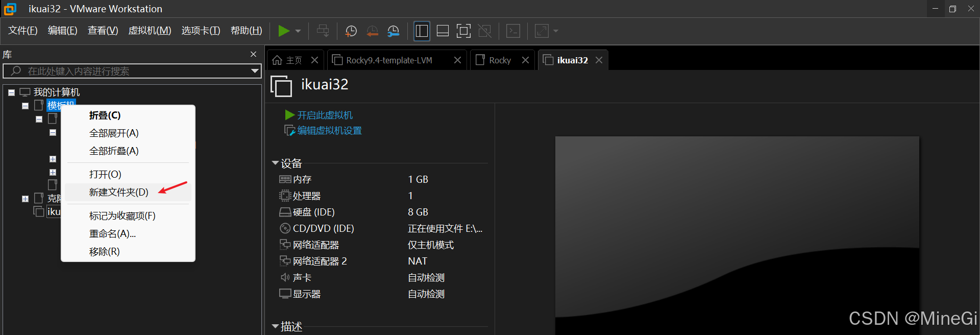Close the ikuai32 tab

(x=599, y=60)
